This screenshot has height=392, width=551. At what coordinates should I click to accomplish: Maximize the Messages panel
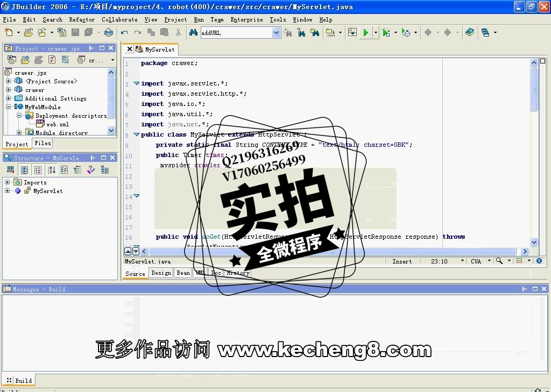click(535, 289)
